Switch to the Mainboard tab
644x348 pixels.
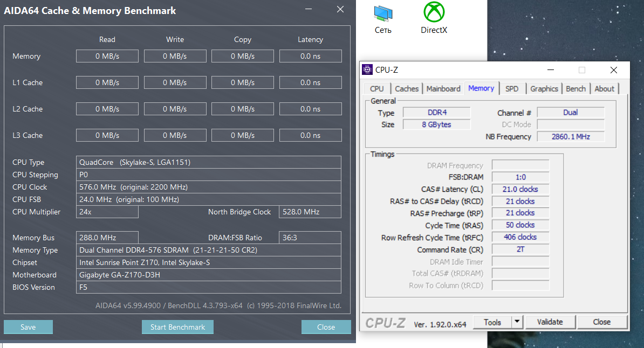[443, 89]
